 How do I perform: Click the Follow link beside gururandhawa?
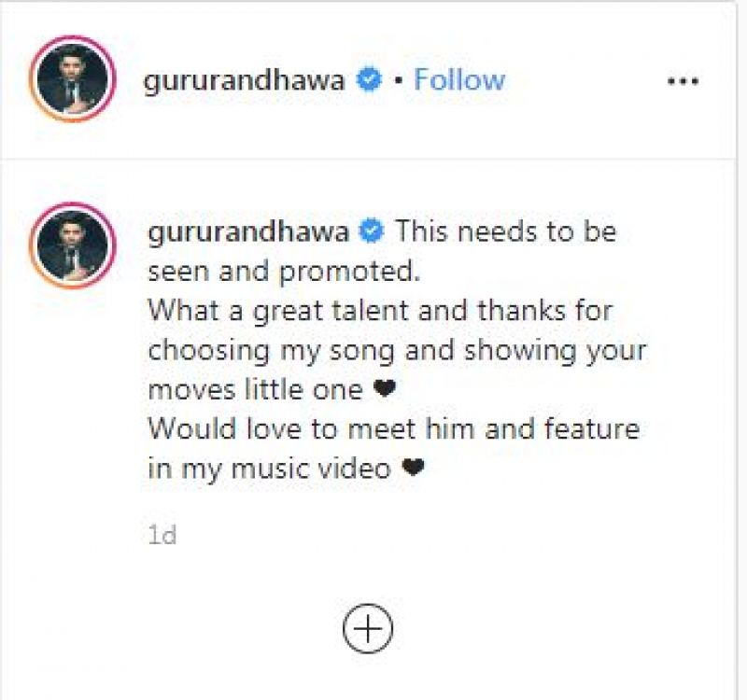point(459,79)
